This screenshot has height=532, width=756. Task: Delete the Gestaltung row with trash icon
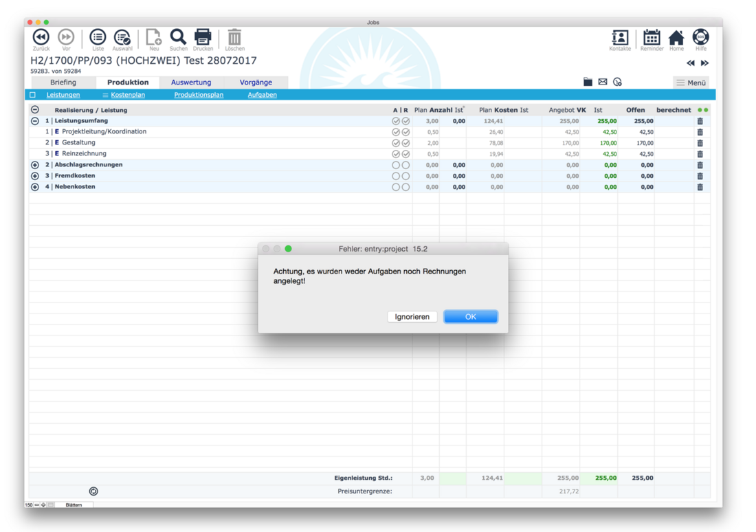coord(700,143)
